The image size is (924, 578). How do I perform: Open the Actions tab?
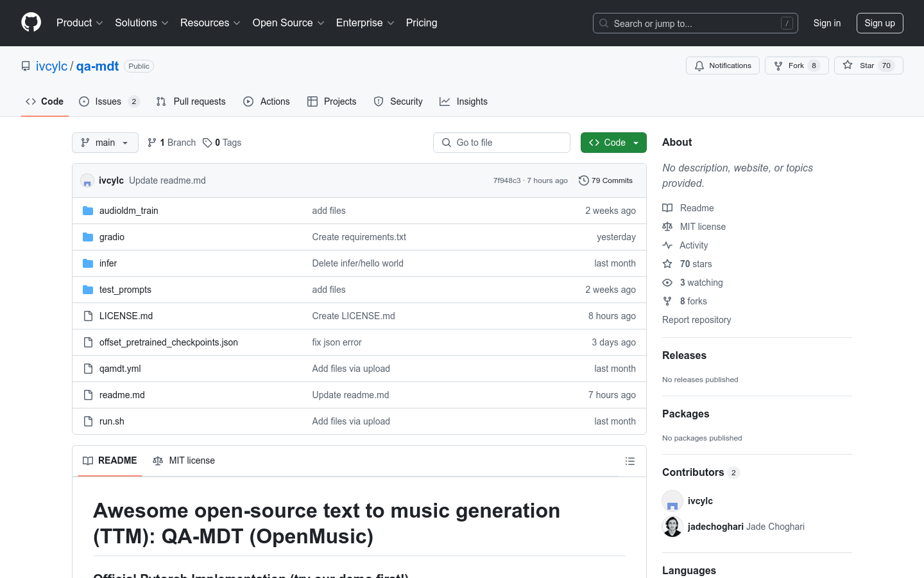pos(266,101)
